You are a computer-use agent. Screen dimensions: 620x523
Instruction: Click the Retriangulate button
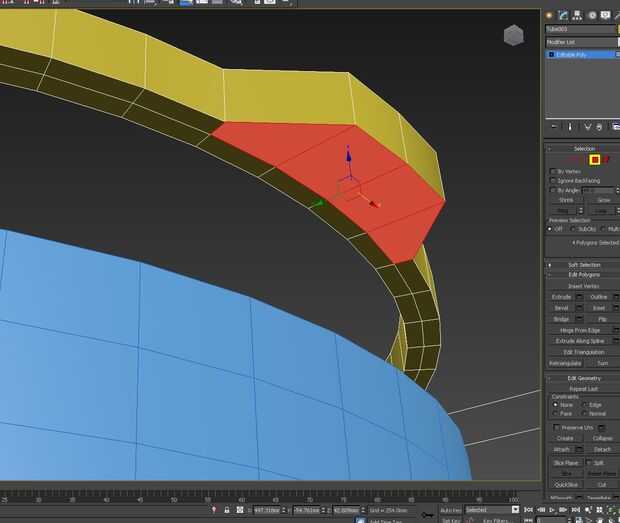click(x=565, y=363)
